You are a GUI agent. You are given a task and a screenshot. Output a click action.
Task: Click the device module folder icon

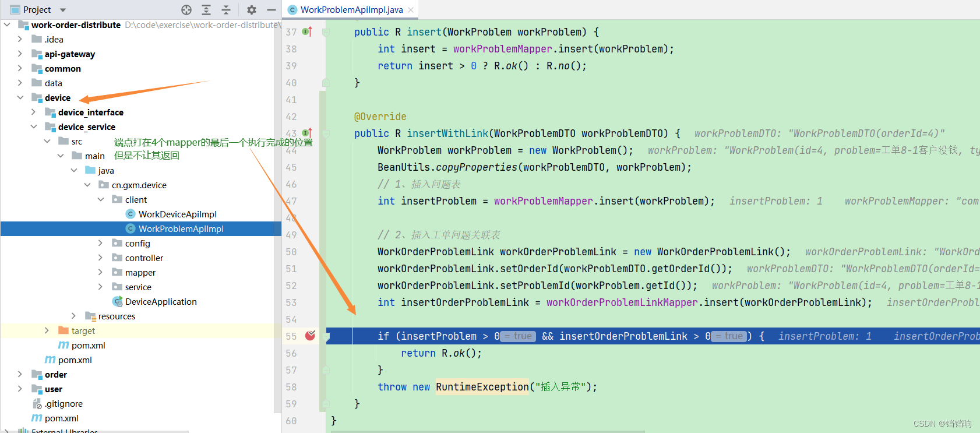37,97
